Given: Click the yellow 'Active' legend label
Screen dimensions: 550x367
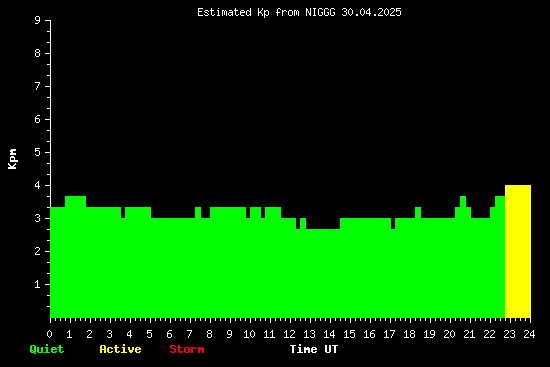Looking at the screenshot, I should coord(120,349).
